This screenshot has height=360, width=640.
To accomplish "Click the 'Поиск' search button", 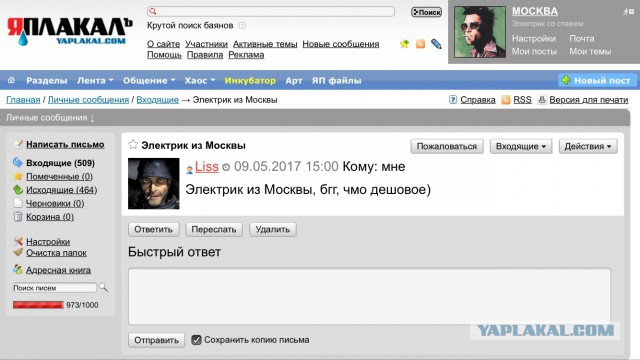I will 427,12.
